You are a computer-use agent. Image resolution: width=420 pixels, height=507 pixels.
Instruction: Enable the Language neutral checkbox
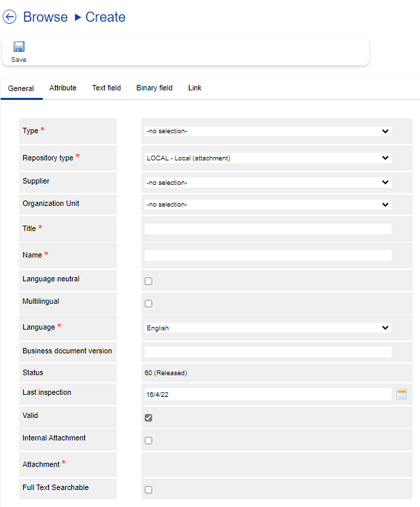click(148, 281)
